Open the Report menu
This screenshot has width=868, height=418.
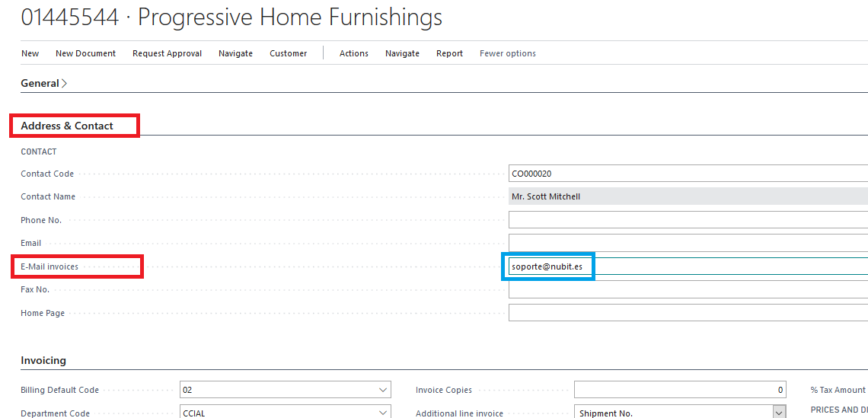[449, 53]
